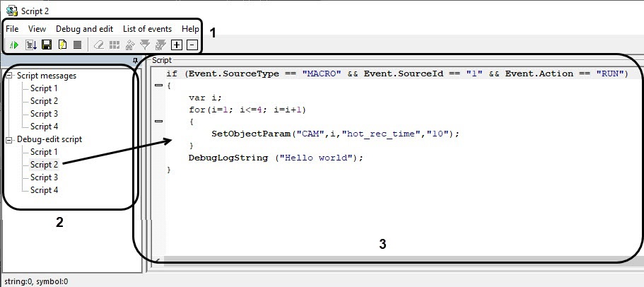Click the text-with-down-arrow toolbar icon
Image resolution: width=644 pixels, height=287 pixels.
(x=30, y=45)
